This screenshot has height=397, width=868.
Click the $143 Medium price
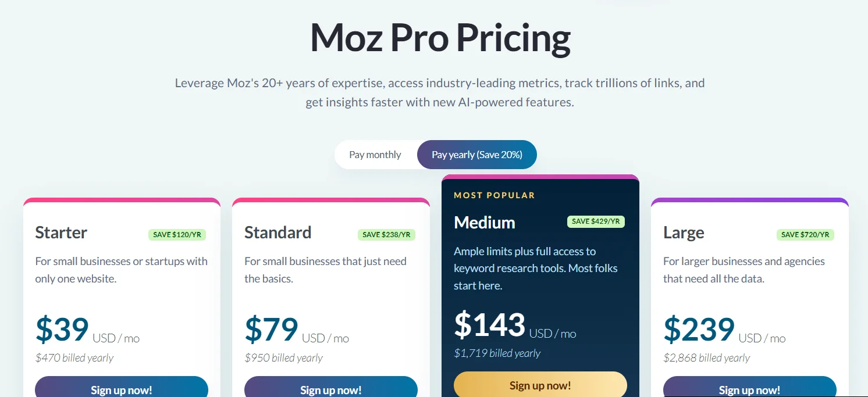(489, 324)
